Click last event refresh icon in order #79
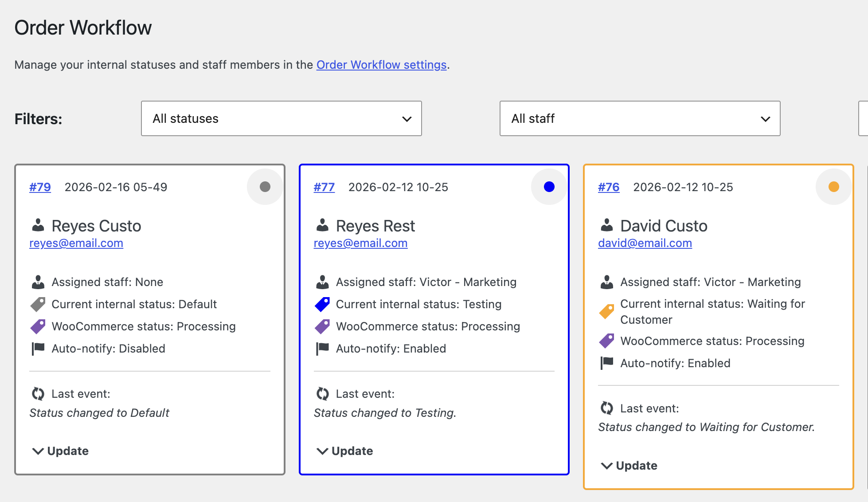The width and height of the screenshot is (868, 502). point(38,394)
